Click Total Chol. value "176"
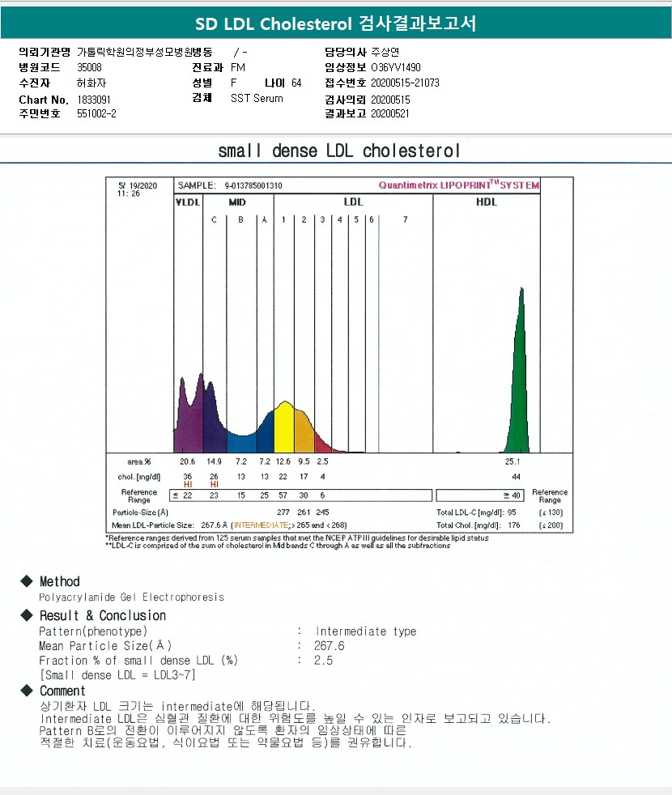The width and height of the screenshot is (672, 795). (514, 525)
